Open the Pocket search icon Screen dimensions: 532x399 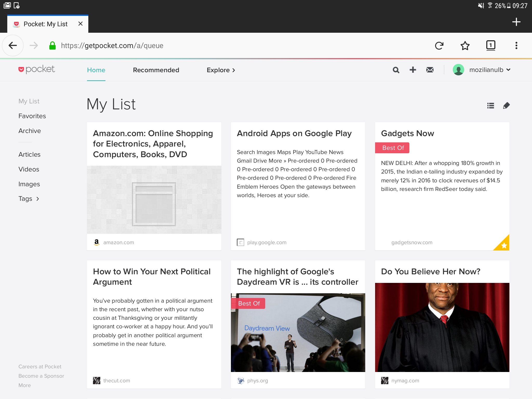(x=396, y=70)
